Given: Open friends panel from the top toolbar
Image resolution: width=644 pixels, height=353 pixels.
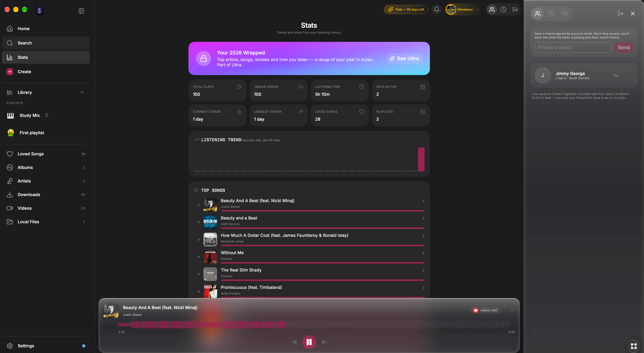Looking at the screenshot, I should click(x=492, y=9).
